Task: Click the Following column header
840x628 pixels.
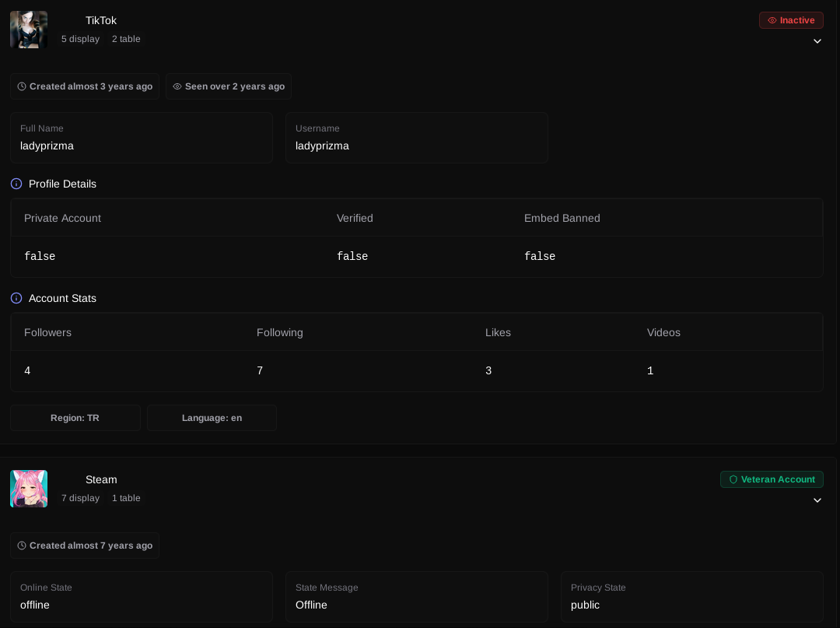Action: pyautogui.click(x=280, y=332)
